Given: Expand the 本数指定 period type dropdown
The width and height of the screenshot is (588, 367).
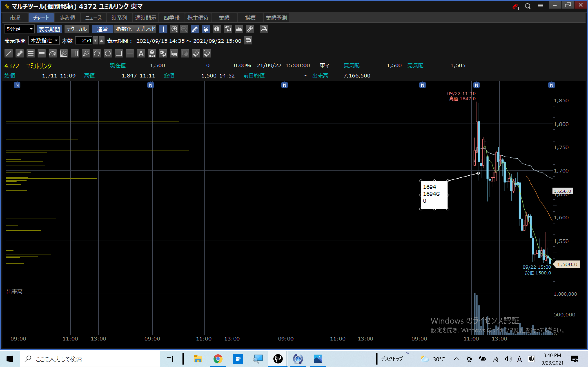Looking at the screenshot, I should [x=44, y=41].
